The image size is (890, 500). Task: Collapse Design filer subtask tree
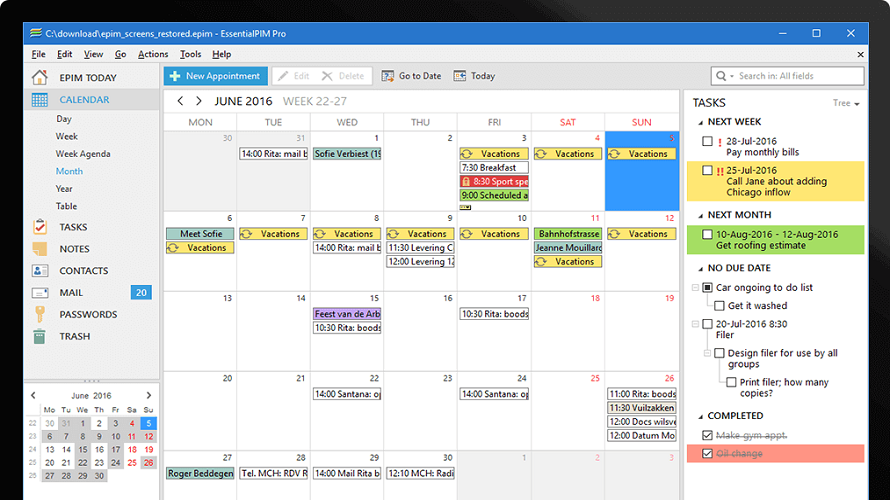click(x=707, y=353)
